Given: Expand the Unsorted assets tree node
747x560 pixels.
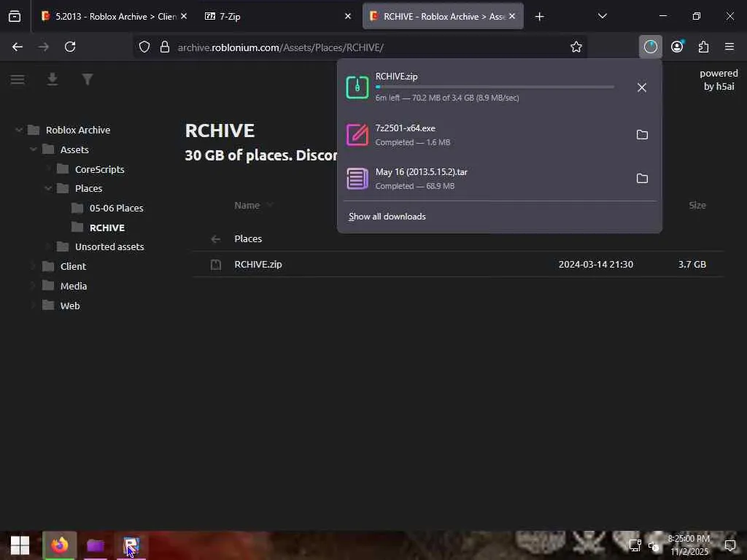Looking at the screenshot, I should (x=48, y=246).
